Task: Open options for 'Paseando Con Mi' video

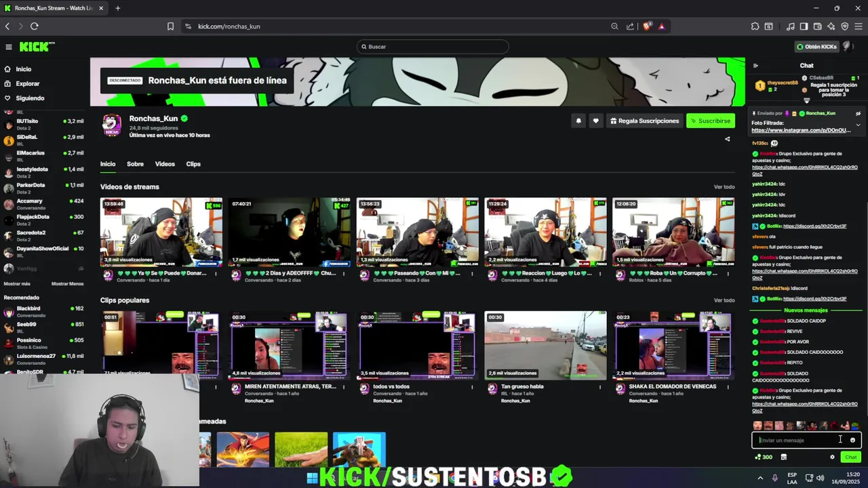Action: point(472,274)
